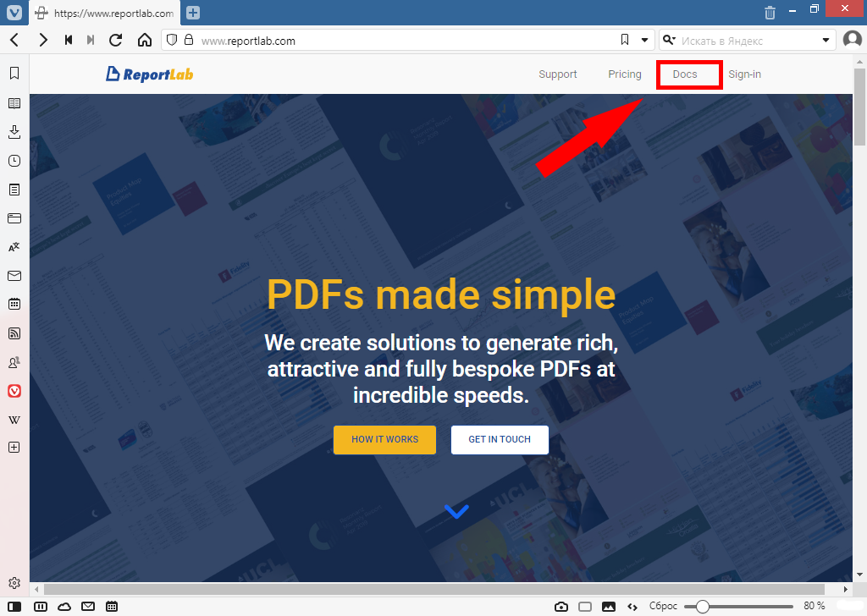Open the Bookmarks panel in the sidebar
Viewport: 867px width, 616px height.
coord(14,74)
